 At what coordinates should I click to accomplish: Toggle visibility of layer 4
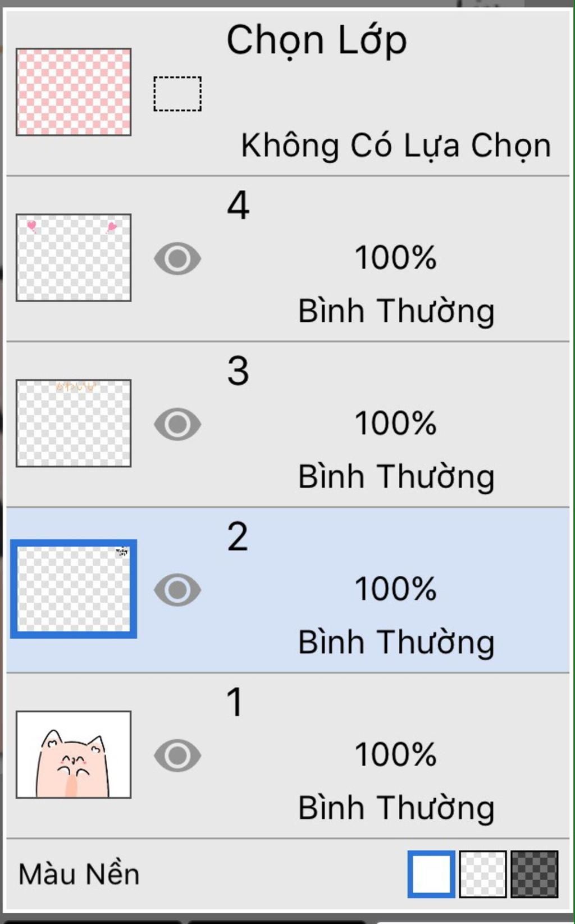pos(177,259)
